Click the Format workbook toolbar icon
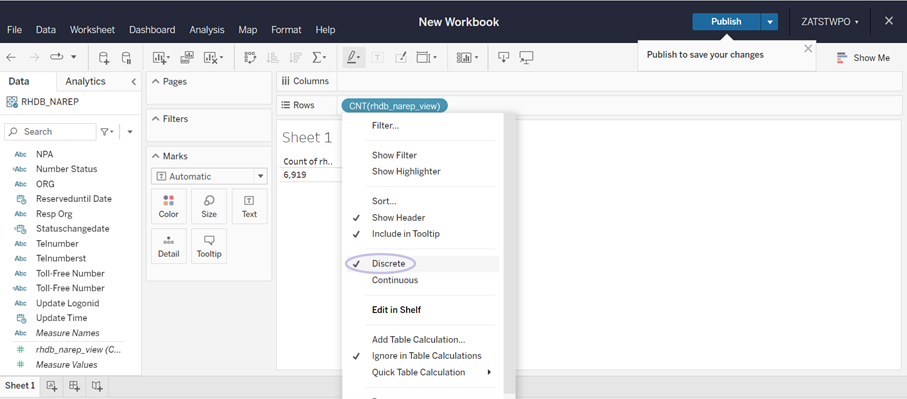Viewport: 907px width, 399px height. pos(400,57)
